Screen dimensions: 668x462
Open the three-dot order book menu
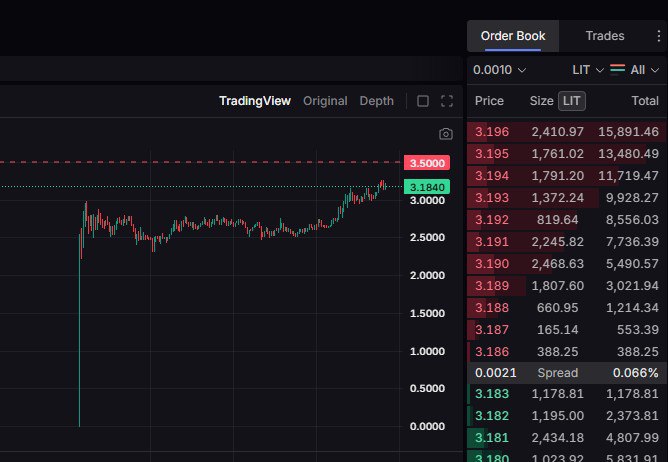click(659, 36)
